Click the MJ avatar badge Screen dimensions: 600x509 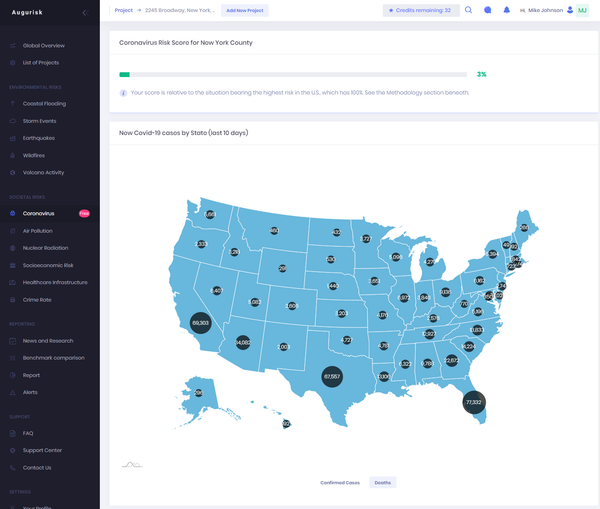click(x=582, y=10)
